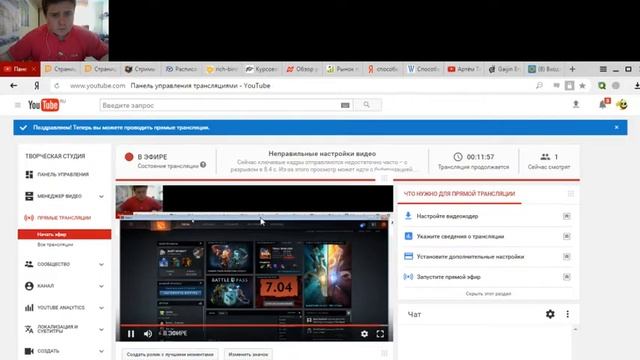Click the chat panel scrollbar arrow

click(575, 329)
